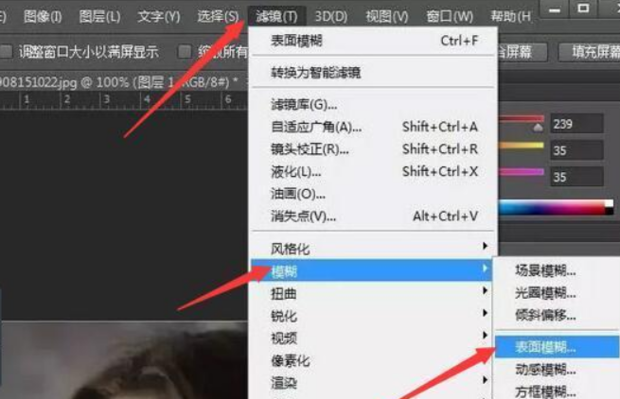Toggle 调整窗口大小以满屏显示 checkbox
The width and height of the screenshot is (620, 399).
click(x=6, y=51)
